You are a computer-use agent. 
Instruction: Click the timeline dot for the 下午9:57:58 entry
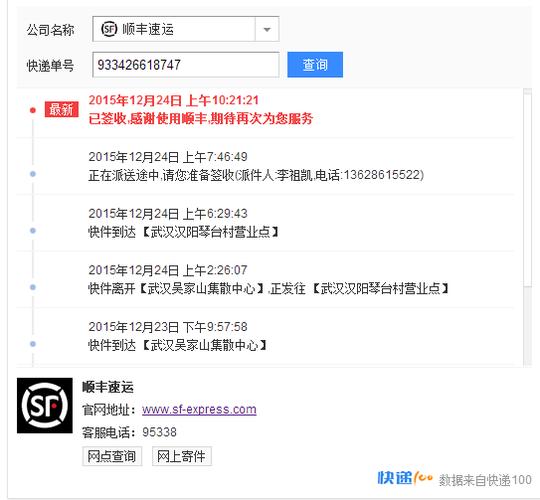tap(33, 344)
